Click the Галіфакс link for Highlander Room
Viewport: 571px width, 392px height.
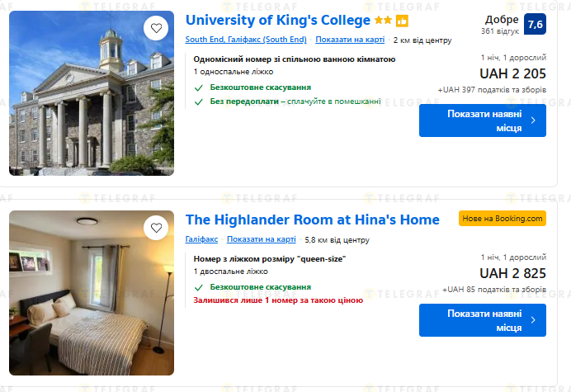coord(201,239)
